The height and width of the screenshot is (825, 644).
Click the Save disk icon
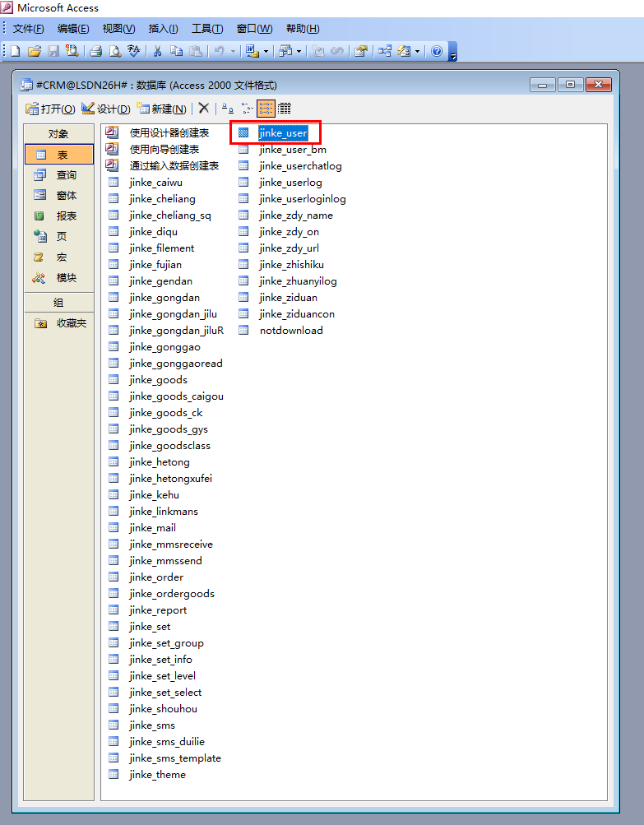(53, 51)
